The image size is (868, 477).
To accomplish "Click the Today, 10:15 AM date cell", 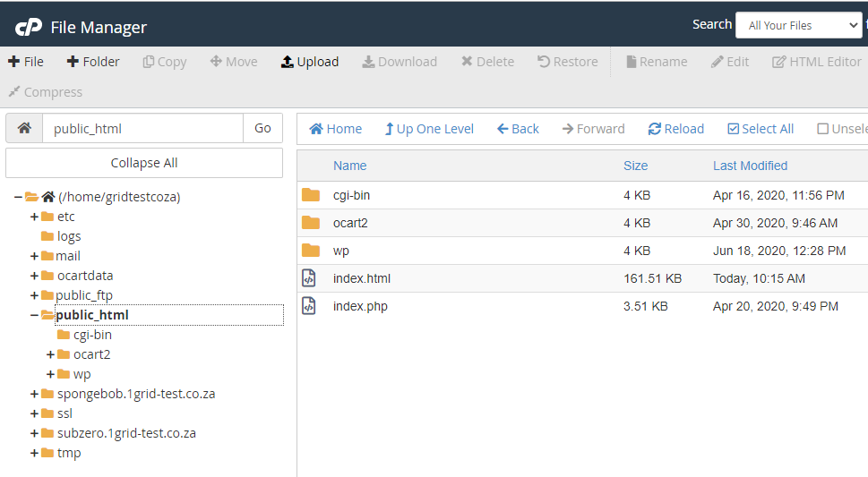I will click(759, 278).
